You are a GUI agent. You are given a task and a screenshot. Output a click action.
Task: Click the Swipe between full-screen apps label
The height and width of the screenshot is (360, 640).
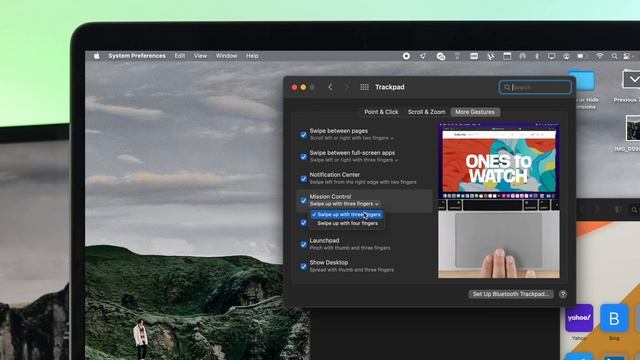coord(352,153)
